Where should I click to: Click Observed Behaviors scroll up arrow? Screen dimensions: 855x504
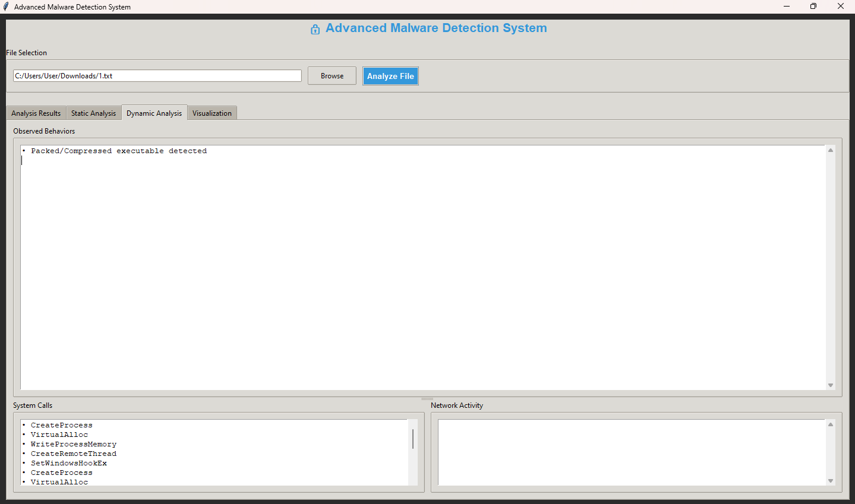tap(830, 150)
